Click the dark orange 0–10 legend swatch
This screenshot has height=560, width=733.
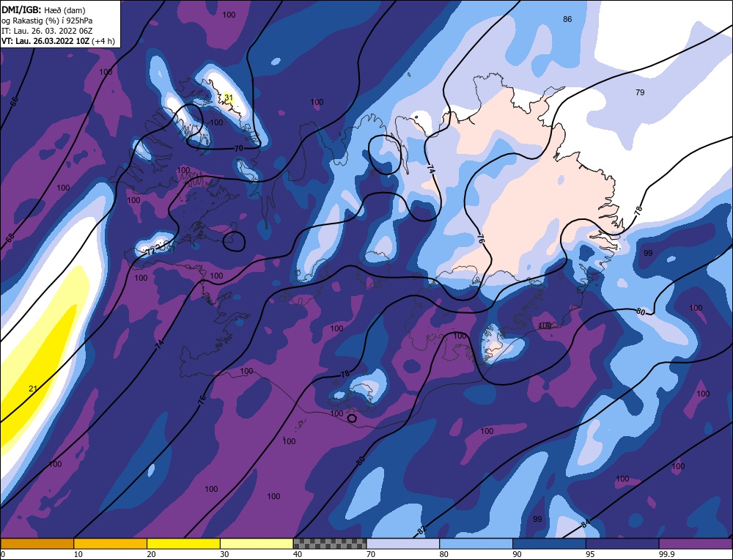37,544
